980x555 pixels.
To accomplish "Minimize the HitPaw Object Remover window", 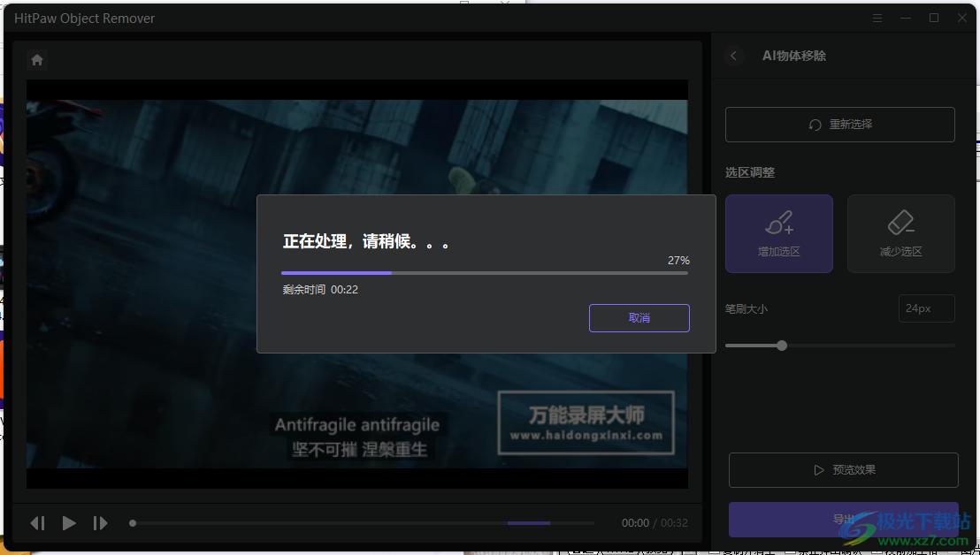I will (x=906, y=18).
